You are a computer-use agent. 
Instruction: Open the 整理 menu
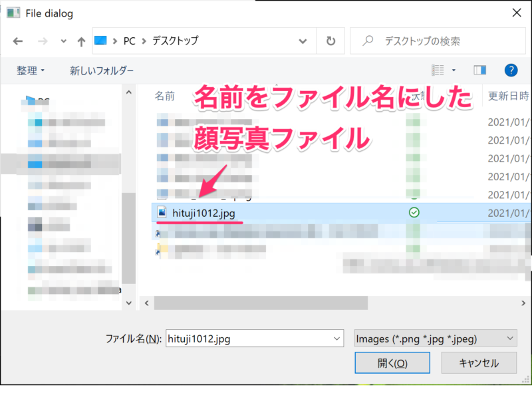[30, 70]
